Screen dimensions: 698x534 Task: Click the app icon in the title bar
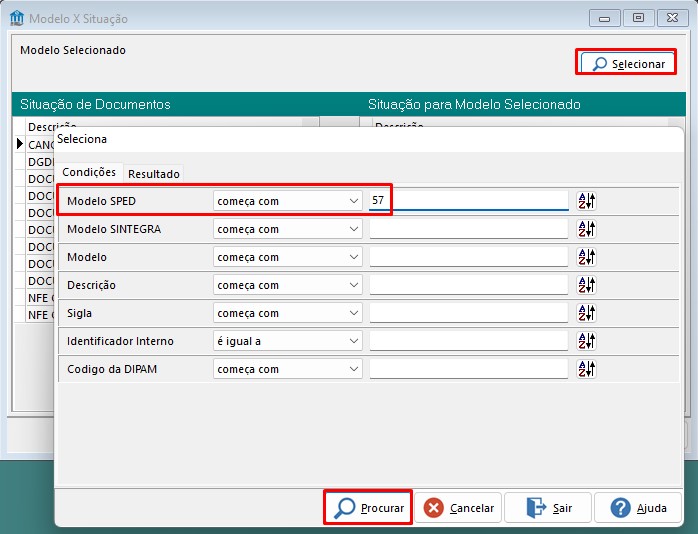coord(16,18)
